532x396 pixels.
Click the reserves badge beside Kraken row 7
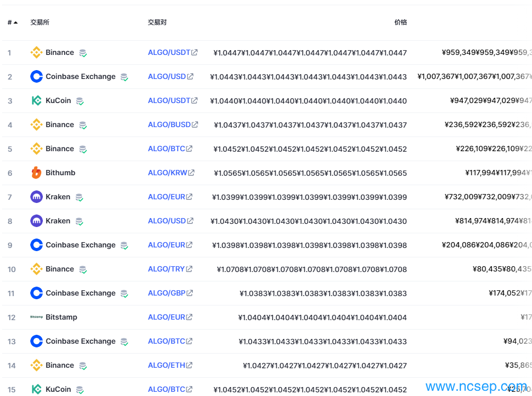[x=79, y=197]
